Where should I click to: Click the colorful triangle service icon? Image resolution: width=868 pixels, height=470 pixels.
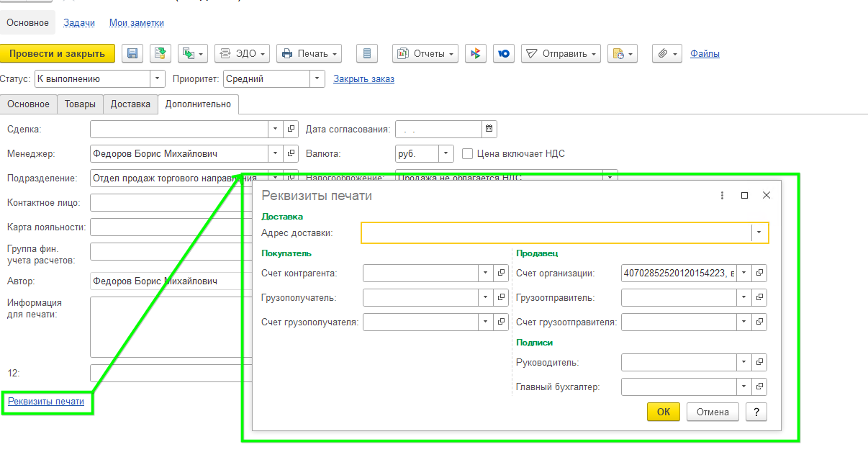click(474, 53)
